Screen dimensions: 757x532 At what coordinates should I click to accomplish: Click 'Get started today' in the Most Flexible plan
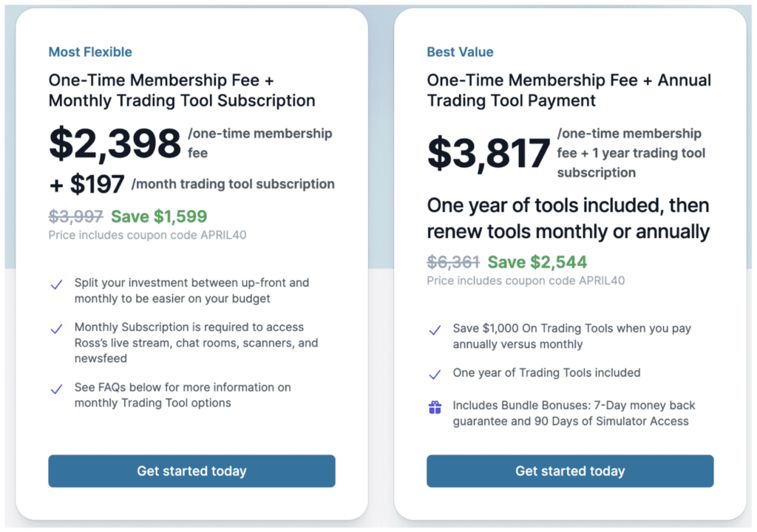pos(191,471)
